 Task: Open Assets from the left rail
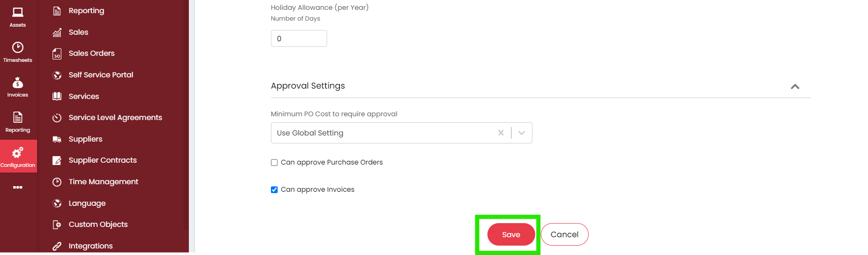point(18,13)
